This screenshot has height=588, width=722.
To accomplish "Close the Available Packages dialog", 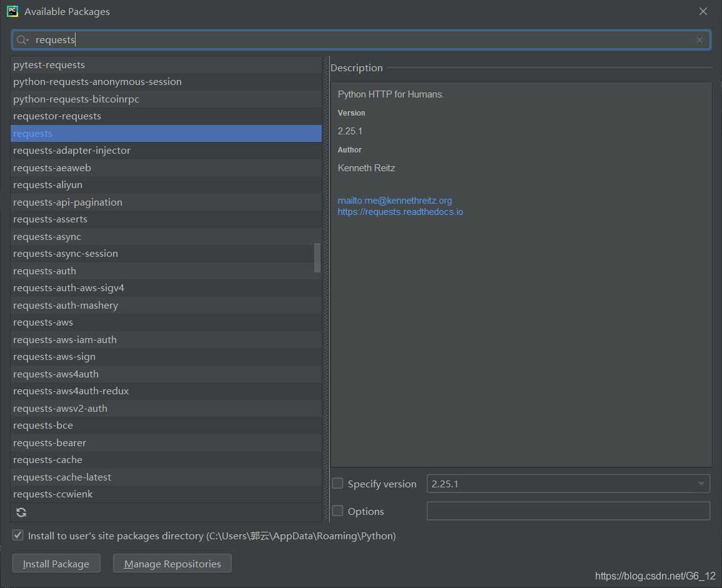I will point(703,11).
